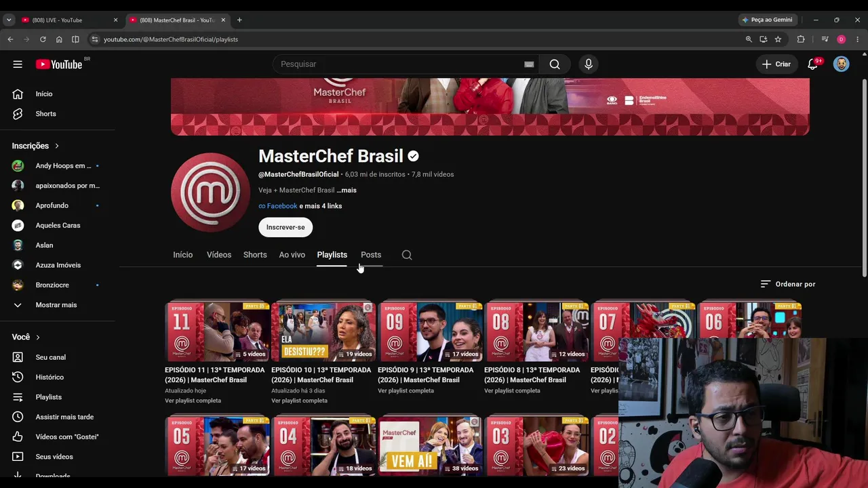Expand the Inscrições section
Viewport: 868px width, 488px height.
[36, 146]
